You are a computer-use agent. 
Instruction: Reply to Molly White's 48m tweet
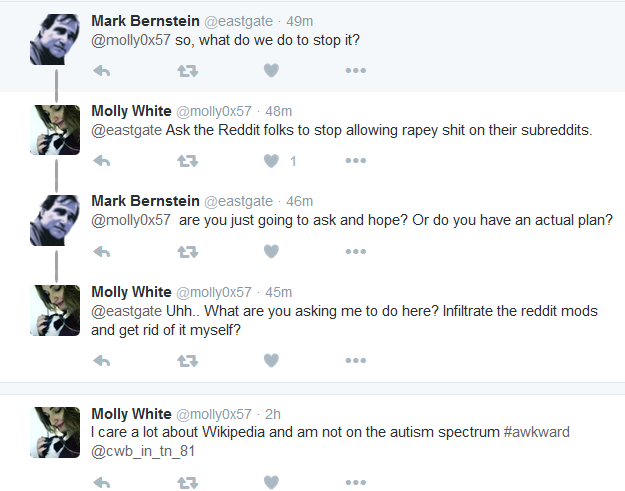tap(102, 161)
